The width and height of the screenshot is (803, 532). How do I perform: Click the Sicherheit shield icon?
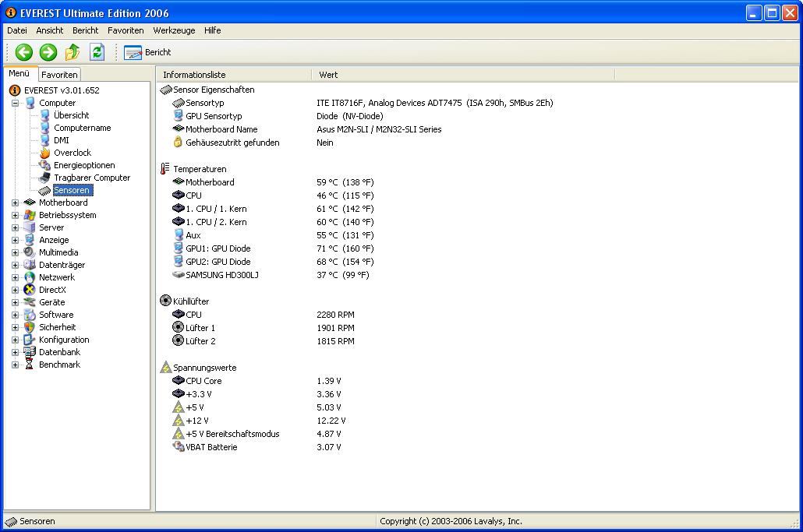[30, 327]
